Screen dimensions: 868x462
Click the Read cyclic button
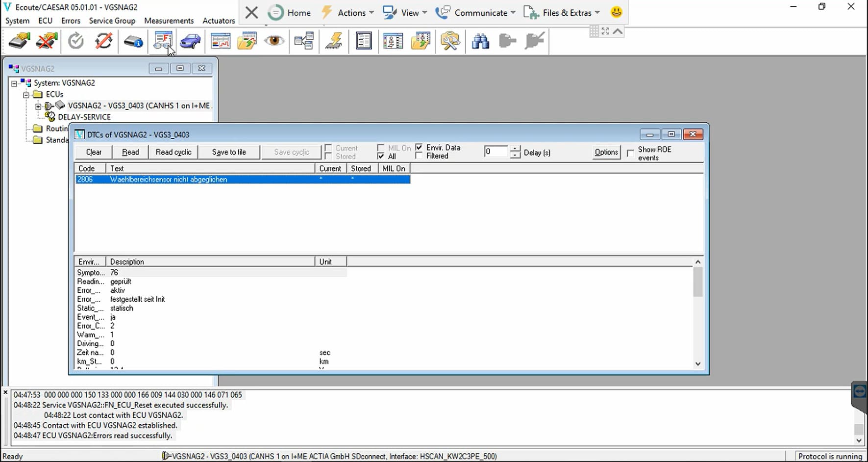click(174, 152)
